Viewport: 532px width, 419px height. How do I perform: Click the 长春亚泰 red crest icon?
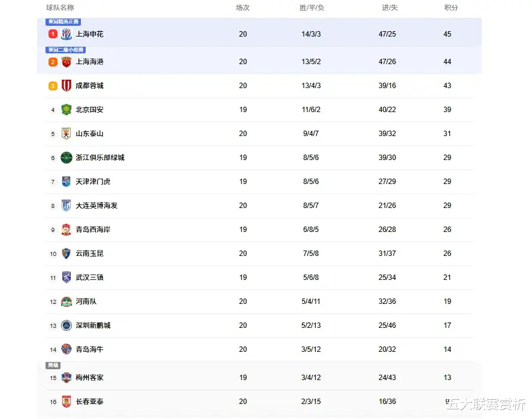point(66,402)
